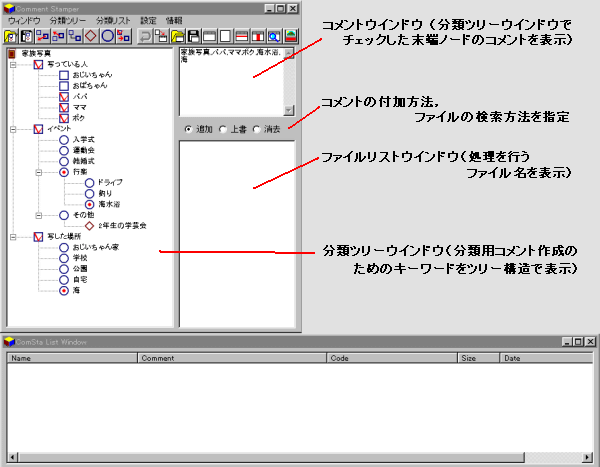Collapse the 写した場所 tree branch
Image resolution: width=600 pixels, height=467 pixels.
14,237
